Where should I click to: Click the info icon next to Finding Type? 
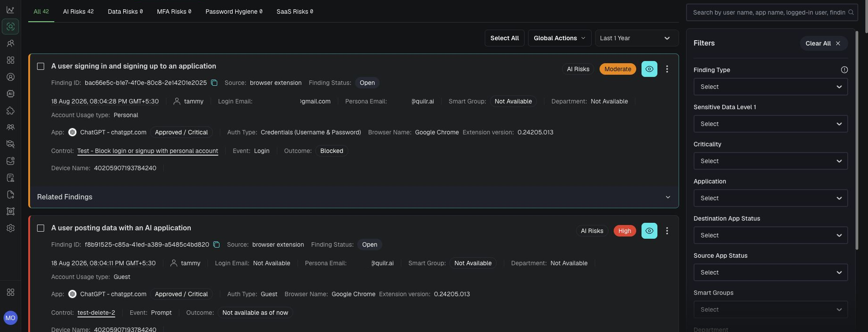point(844,70)
